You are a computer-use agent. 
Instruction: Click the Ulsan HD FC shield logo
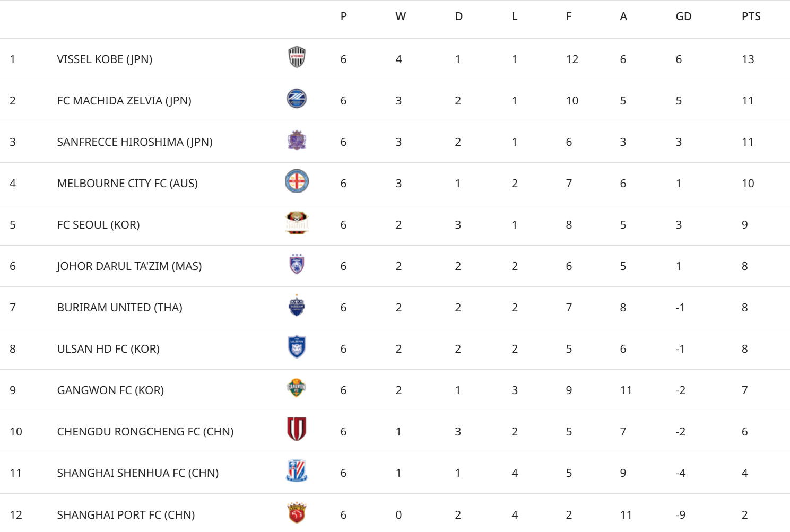point(297,347)
